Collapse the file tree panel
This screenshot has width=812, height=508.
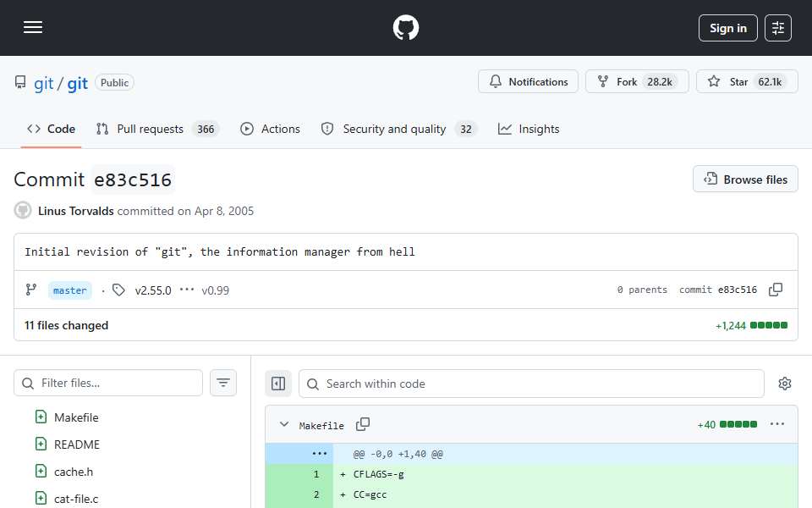tap(278, 384)
